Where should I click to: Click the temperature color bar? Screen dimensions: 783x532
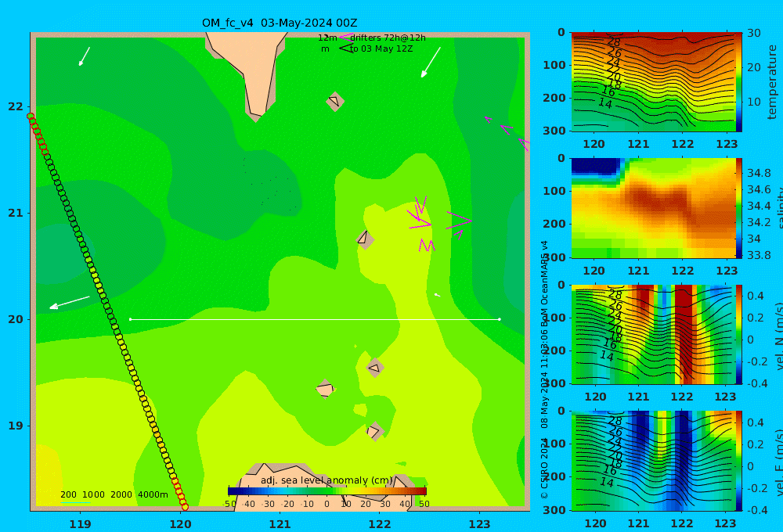point(738,82)
